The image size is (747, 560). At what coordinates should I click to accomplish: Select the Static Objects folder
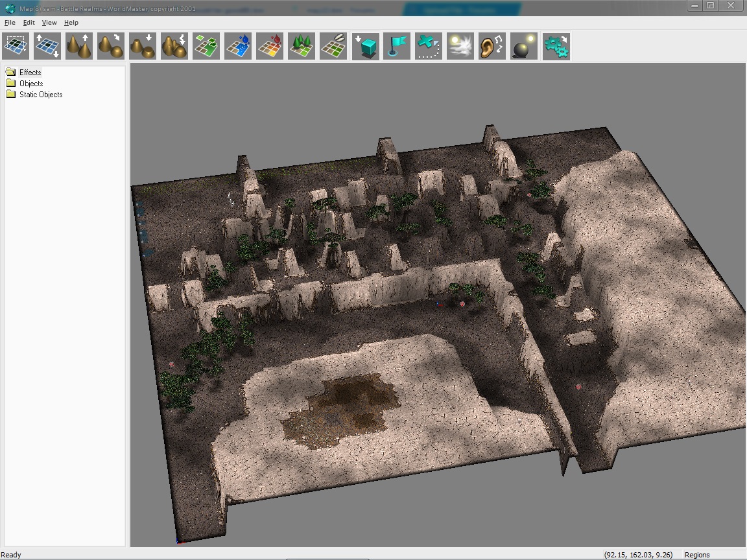pyautogui.click(x=41, y=94)
